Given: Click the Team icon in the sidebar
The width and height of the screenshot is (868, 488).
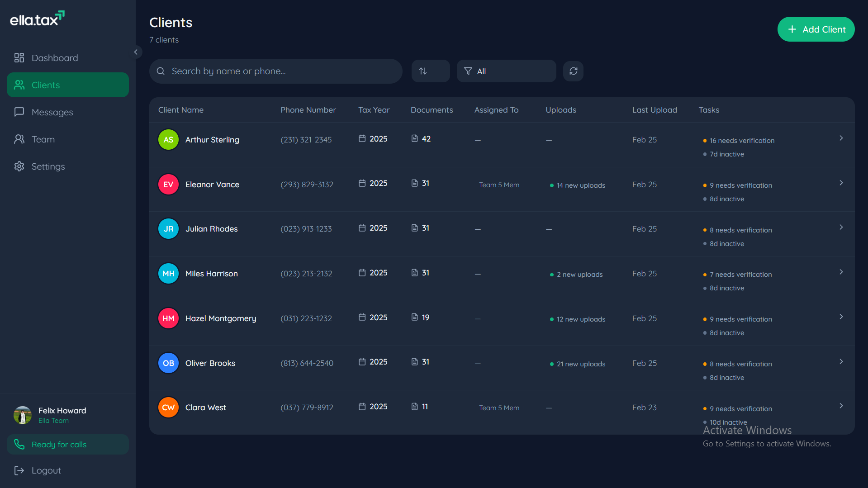Looking at the screenshot, I should [19, 139].
